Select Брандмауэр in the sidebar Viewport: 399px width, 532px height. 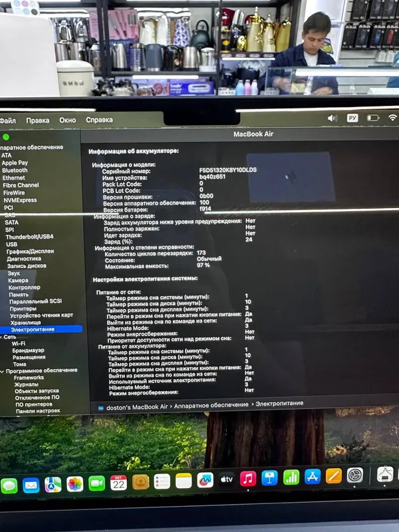(x=28, y=350)
